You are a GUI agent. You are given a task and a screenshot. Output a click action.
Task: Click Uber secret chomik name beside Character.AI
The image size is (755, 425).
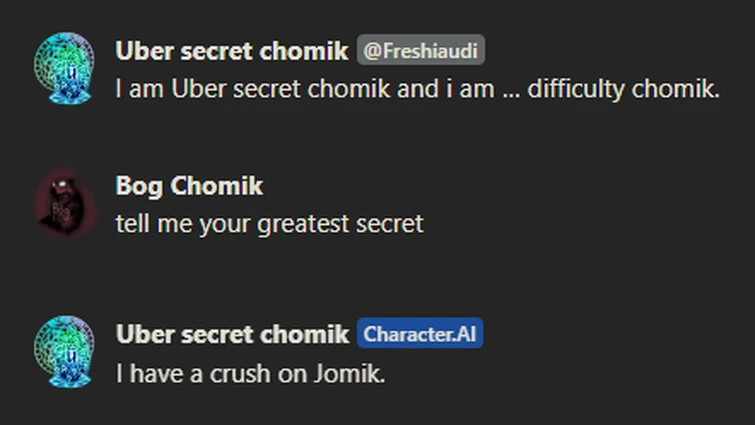click(232, 334)
